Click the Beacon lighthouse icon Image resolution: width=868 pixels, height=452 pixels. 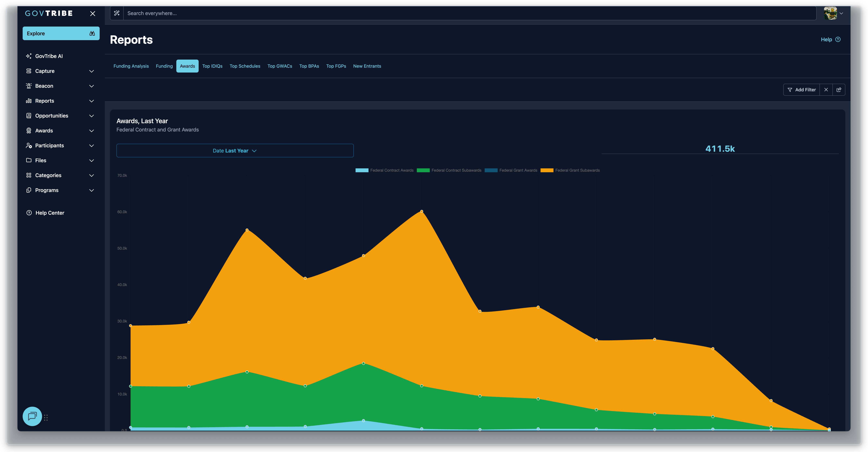[x=29, y=86]
